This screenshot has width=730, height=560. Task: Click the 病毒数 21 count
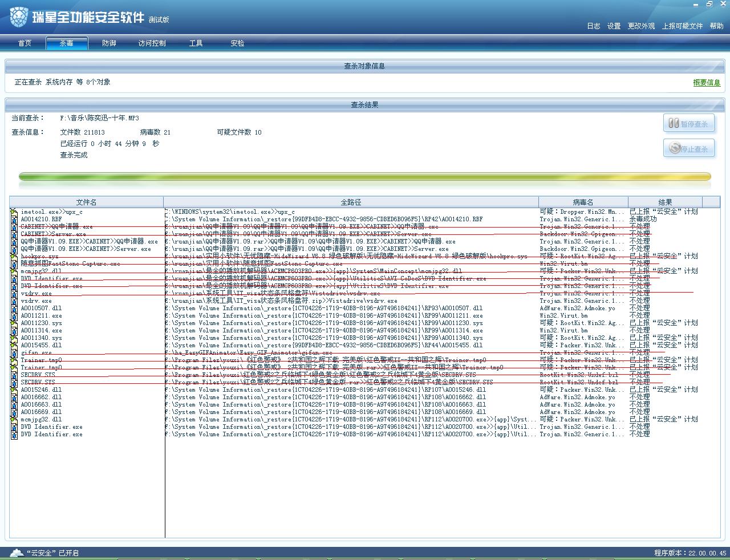155,132
